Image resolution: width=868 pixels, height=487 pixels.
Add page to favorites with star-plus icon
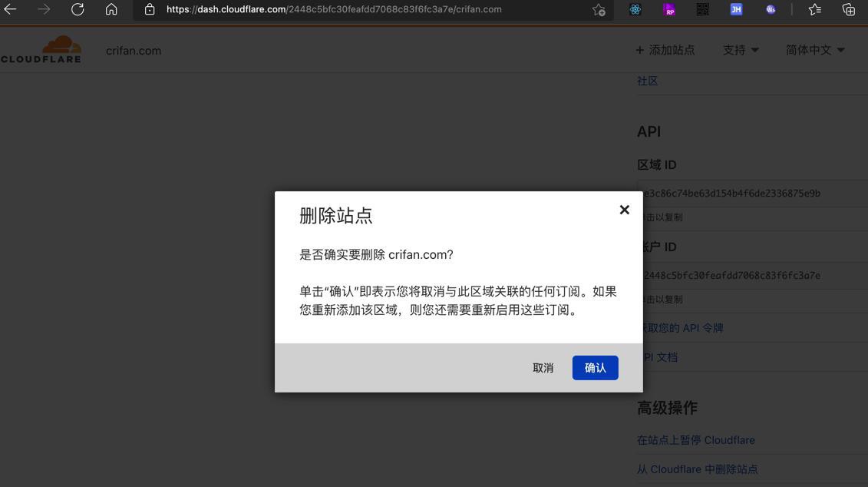(599, 9)
